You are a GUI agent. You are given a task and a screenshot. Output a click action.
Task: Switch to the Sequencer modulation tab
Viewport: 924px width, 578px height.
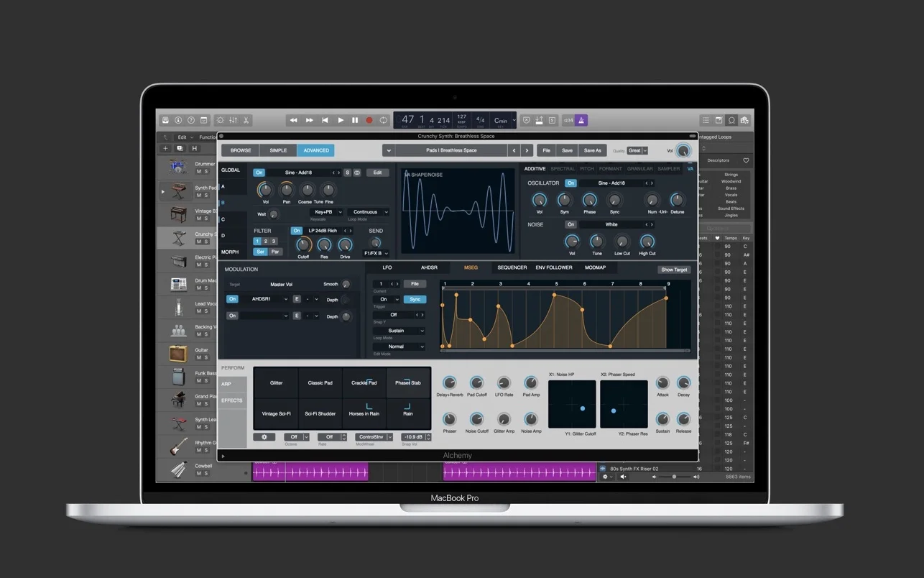point(512,267)
